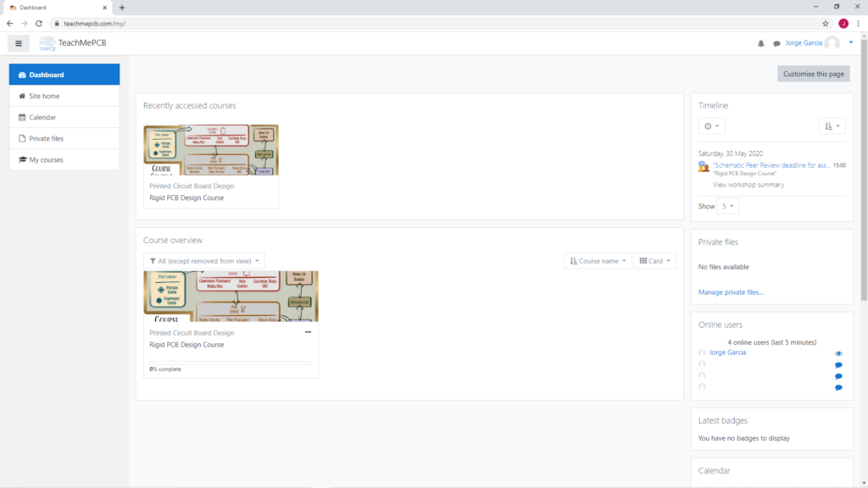This screenshot has height=488, width=868.
Task: Message the second online user
Action: tap(838, 365)
